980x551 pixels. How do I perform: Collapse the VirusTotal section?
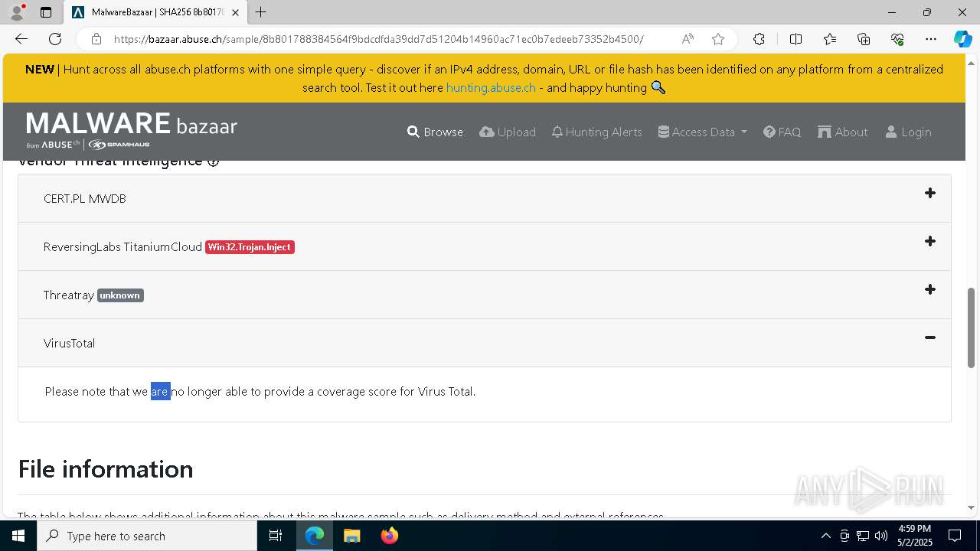click(930, 338)
